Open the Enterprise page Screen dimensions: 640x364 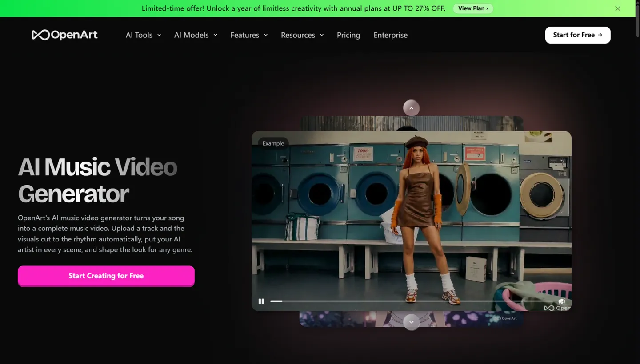[x=391, y=35]
